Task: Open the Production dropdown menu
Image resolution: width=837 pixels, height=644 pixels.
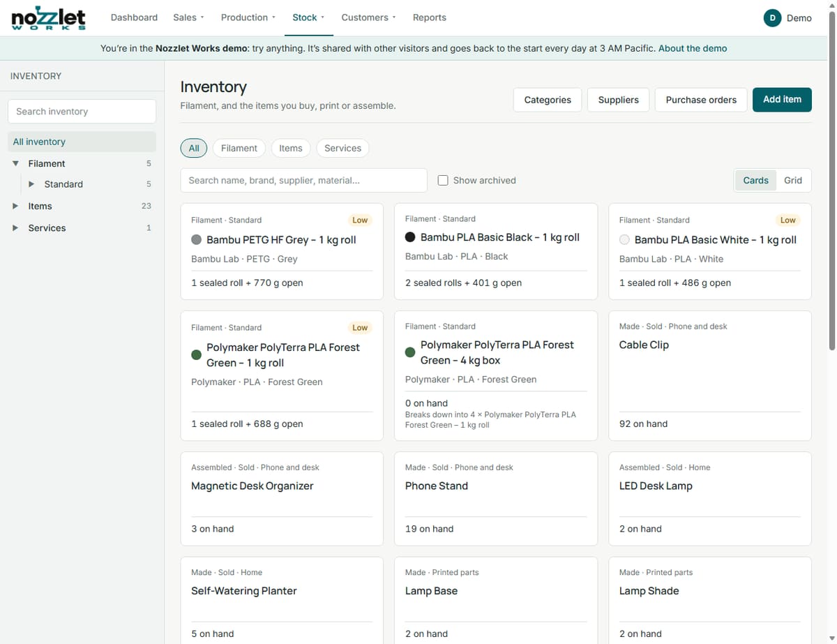Action: (248, 17)
